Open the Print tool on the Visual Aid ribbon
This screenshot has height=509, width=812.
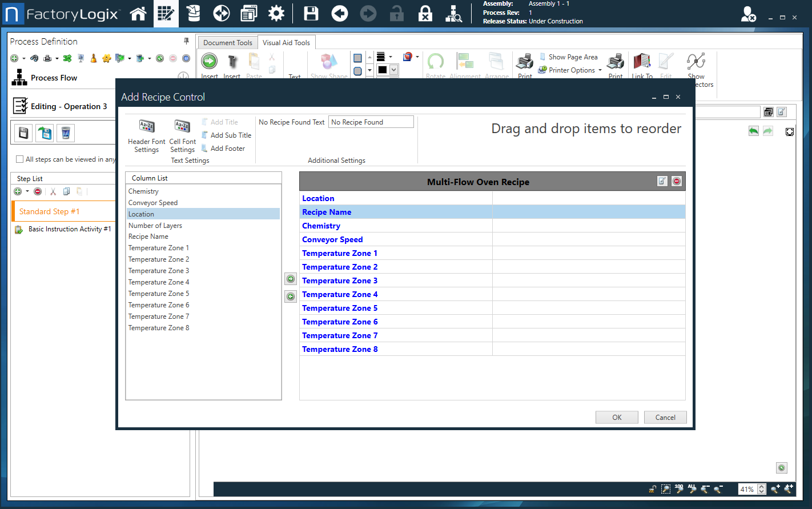tap(524, 63)
